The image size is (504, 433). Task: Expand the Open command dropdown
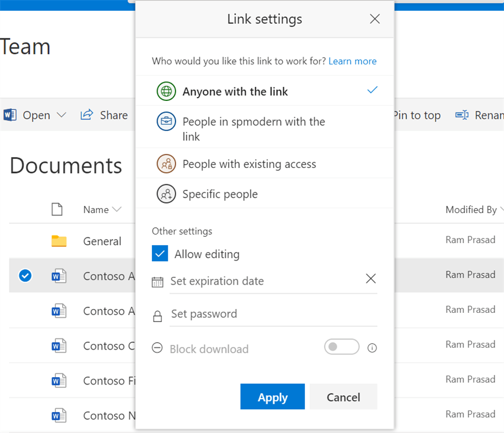[61, 115]
